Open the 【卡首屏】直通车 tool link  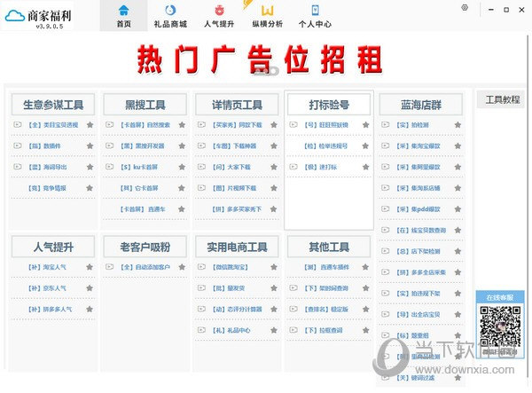click(x=143, y=209)
